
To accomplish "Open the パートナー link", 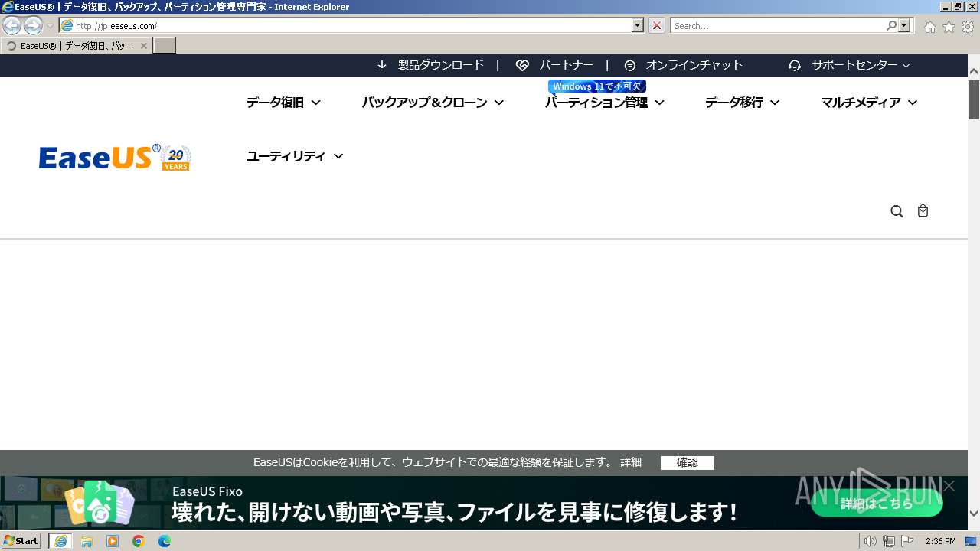I will 566,65.
